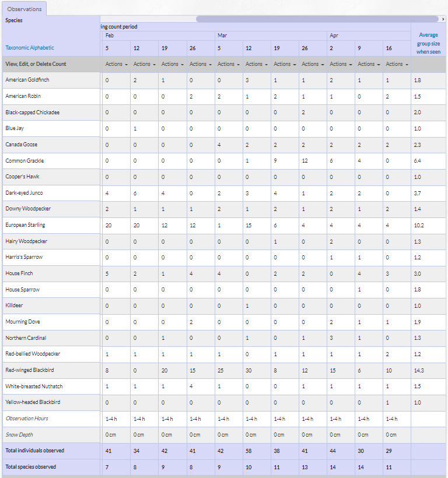Click the Total individuals observed label
Image resolution: width=448 pixels, height=478 pixels.
click(35, 451)
